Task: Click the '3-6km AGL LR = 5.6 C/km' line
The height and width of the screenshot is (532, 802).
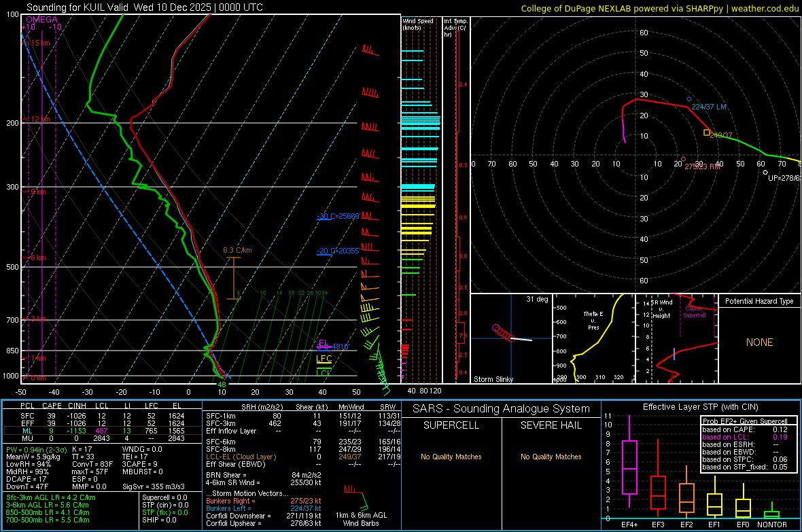Action: pyautogui.click(x=48, y=505)
